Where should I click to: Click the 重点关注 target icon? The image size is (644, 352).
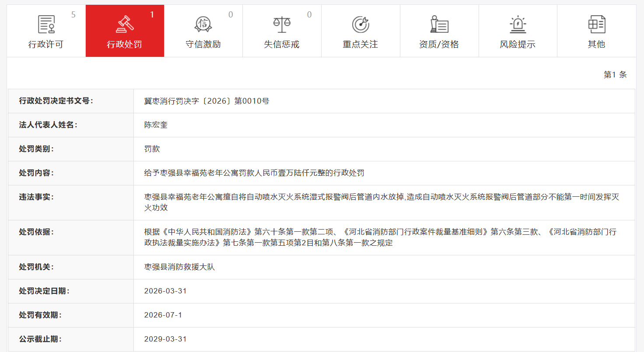[360, 24]
